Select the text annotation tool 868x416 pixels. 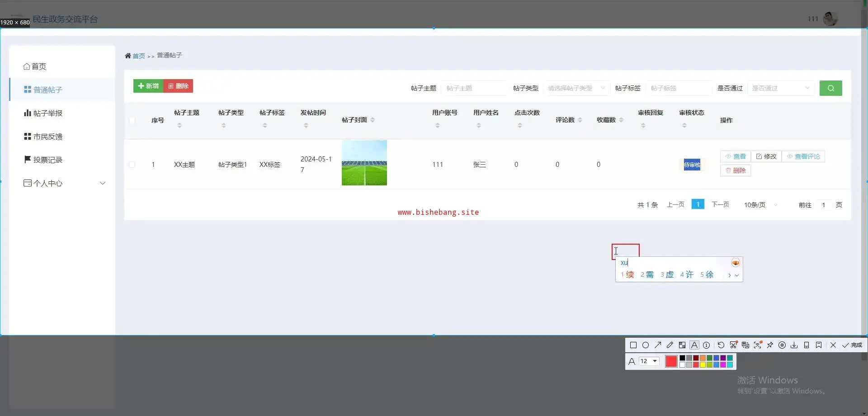tap(694, 345)
